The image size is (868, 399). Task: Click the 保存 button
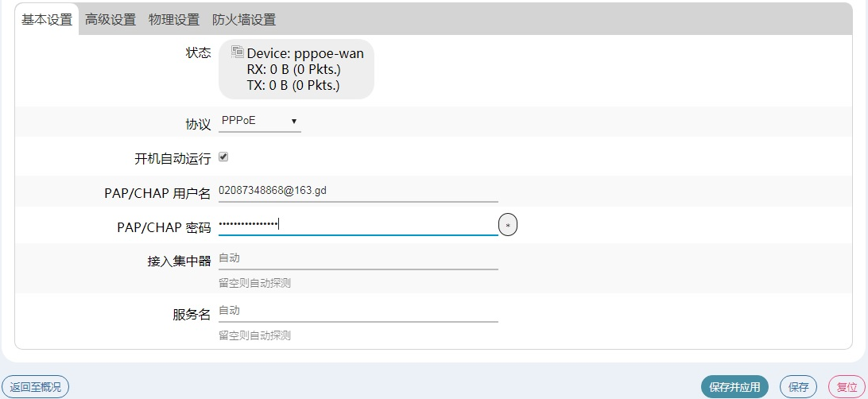click(x=798, y=387)
